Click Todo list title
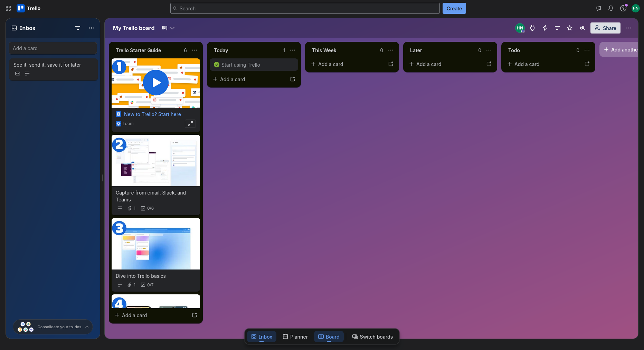The height and width of the screenshot is (350, 644). 514,50
